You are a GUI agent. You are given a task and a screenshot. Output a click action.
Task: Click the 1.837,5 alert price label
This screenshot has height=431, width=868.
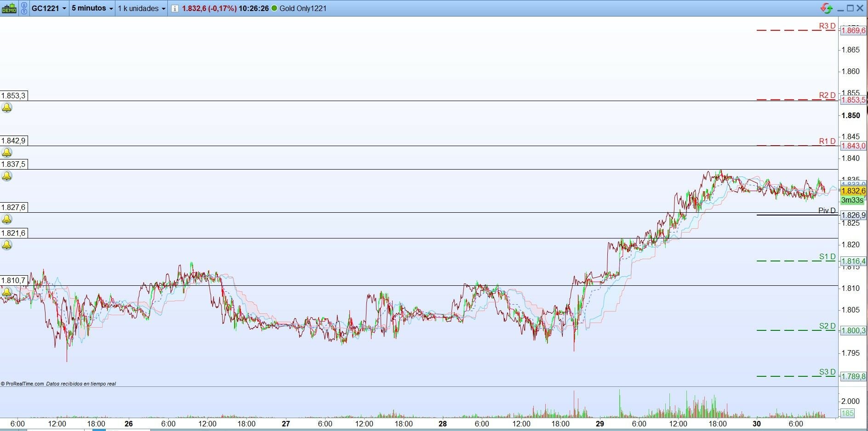pyautogui.click(x=13, y=164)
